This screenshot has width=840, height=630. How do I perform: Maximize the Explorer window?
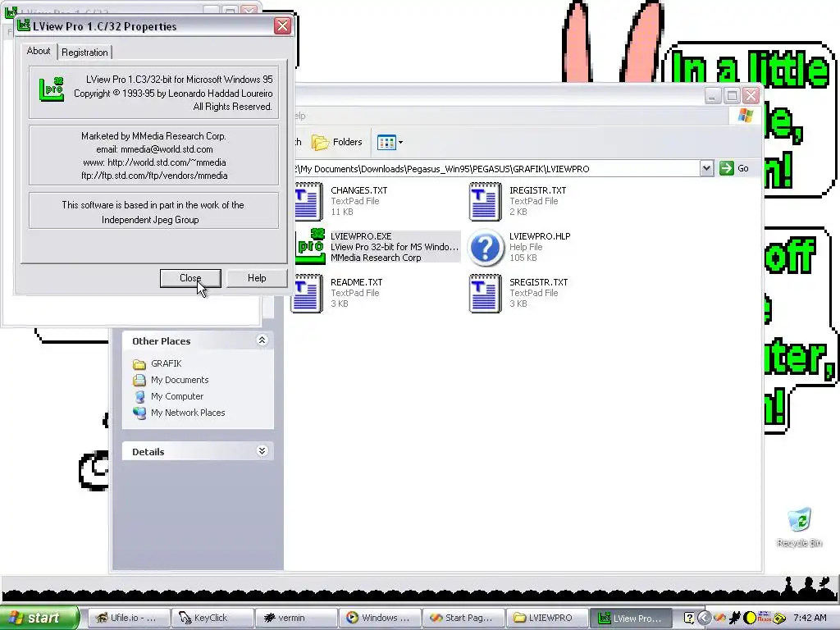[x=731, y=95]
